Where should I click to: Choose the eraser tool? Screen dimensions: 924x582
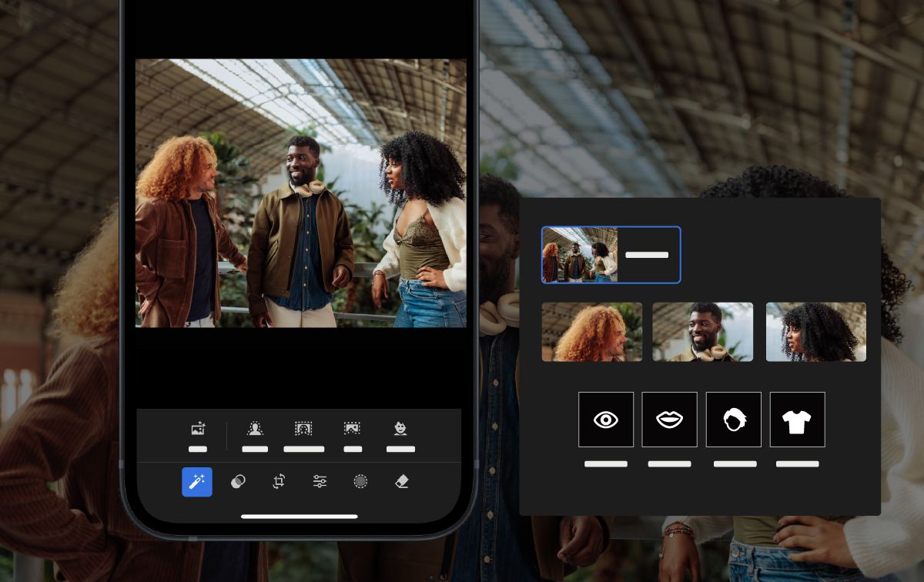pos(401,482)
